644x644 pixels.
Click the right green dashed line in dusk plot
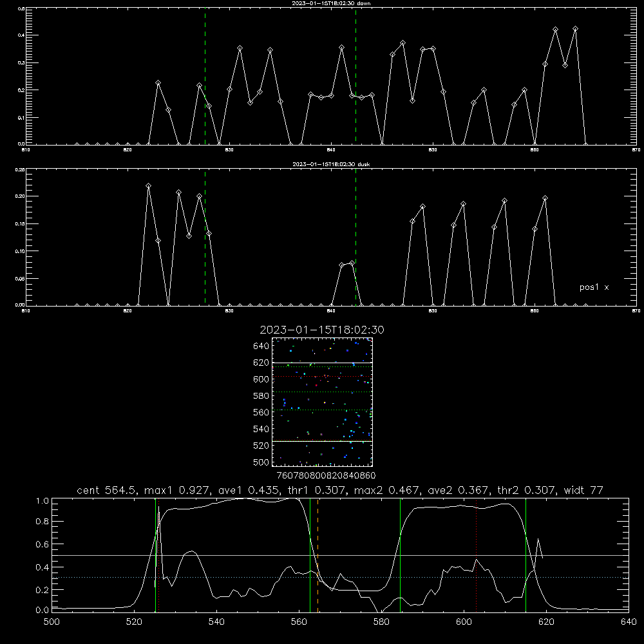pos(355,238)
